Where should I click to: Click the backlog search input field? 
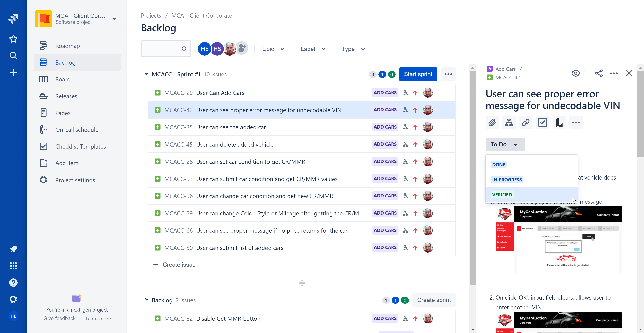pos(166,49)
